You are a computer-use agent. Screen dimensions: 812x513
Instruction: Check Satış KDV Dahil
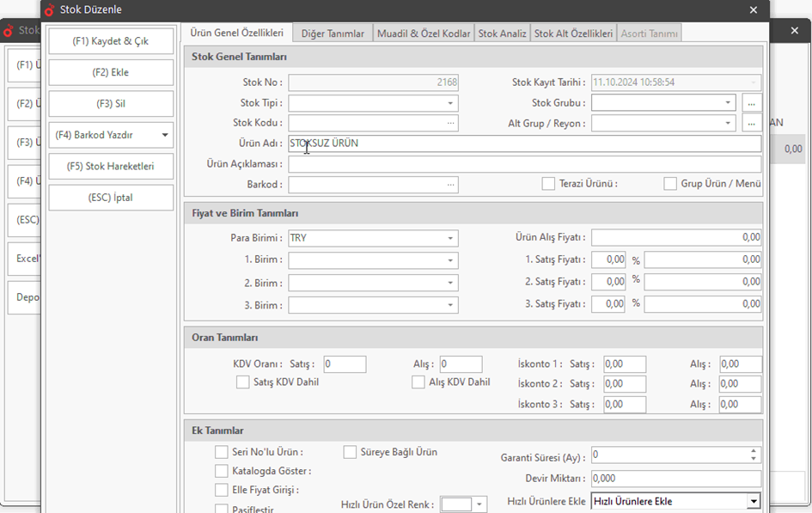tap(242, 382)
